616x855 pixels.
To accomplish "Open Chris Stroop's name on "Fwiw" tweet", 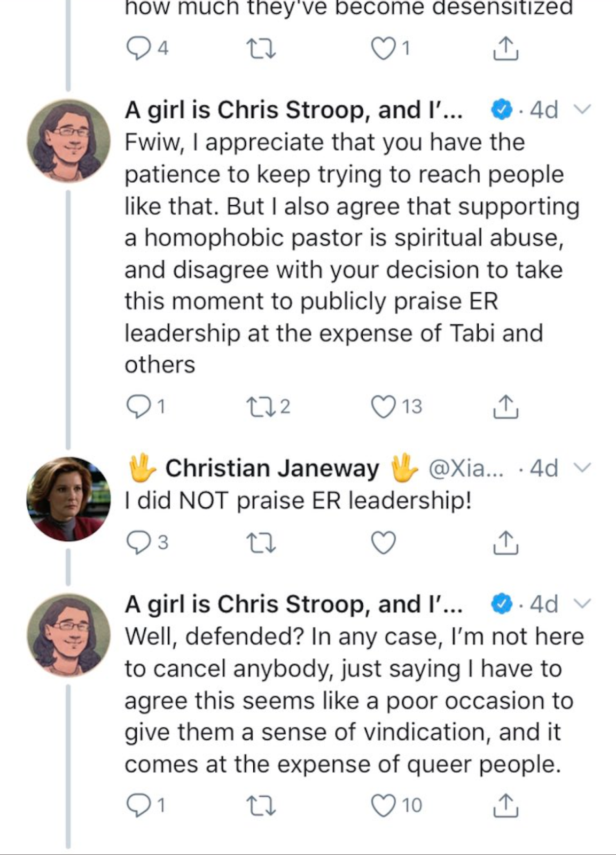I will click(293, 110).
